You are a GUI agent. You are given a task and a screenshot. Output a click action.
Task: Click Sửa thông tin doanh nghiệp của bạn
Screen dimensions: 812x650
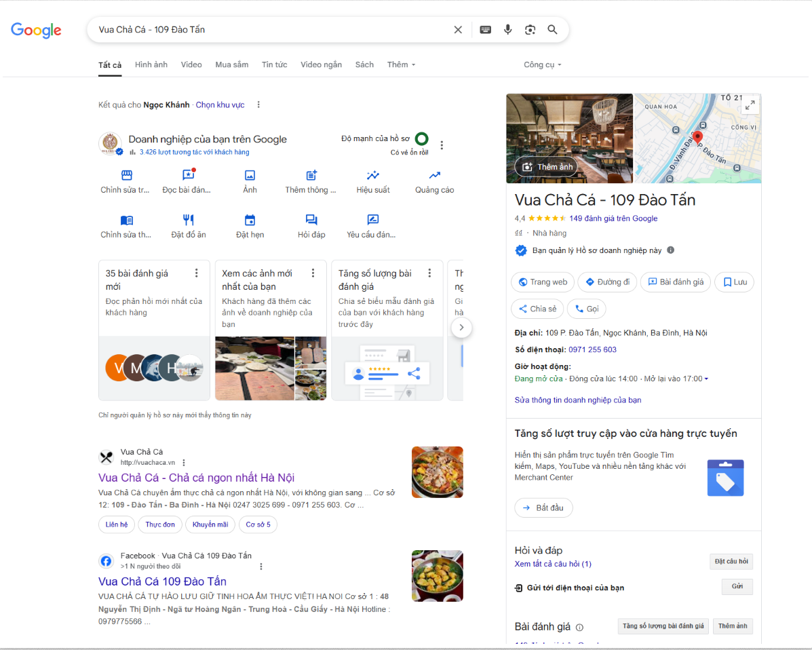[577, 400]
